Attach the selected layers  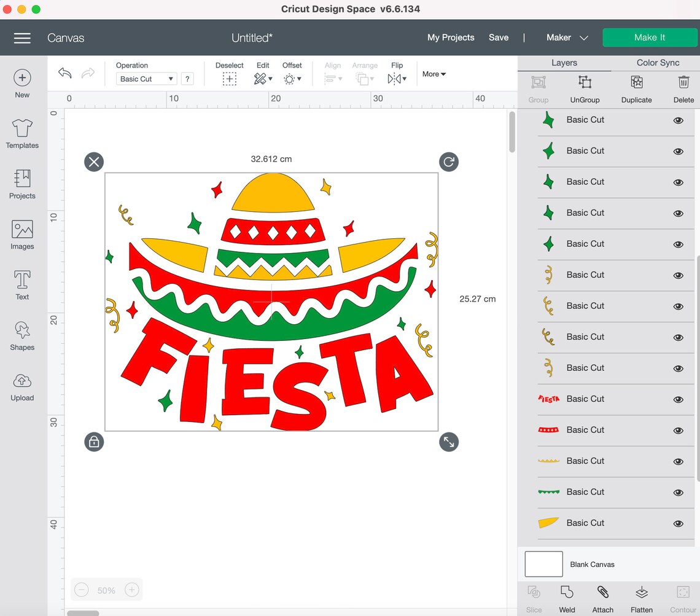[x=602, y=597]
